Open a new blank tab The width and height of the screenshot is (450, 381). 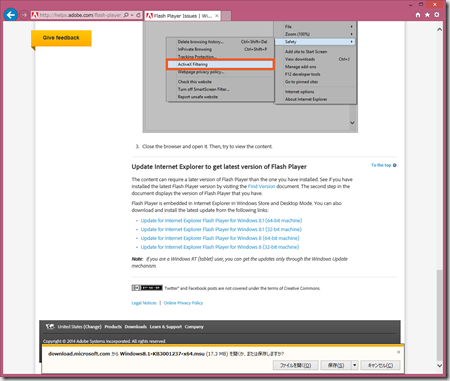coord(226,16)
